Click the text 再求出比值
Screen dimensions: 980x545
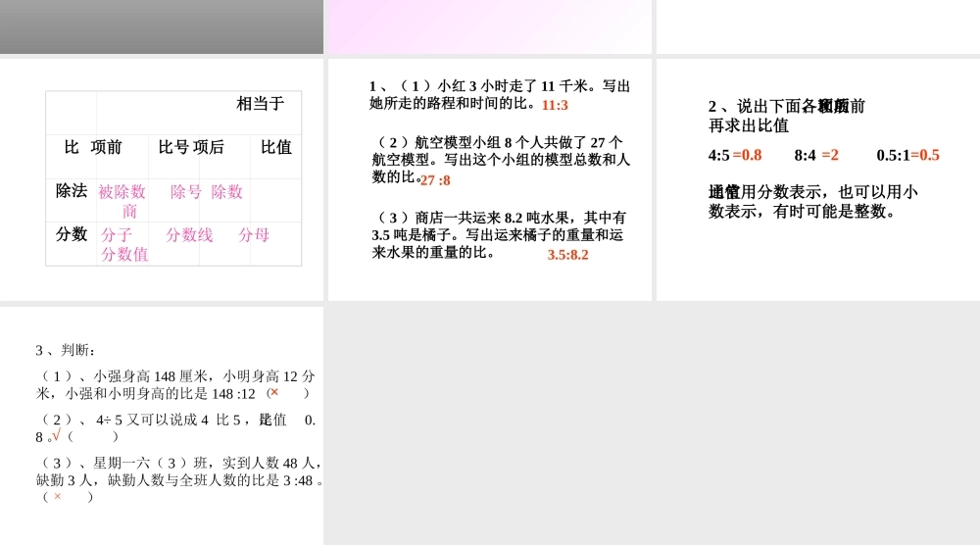tap(749, 125)
